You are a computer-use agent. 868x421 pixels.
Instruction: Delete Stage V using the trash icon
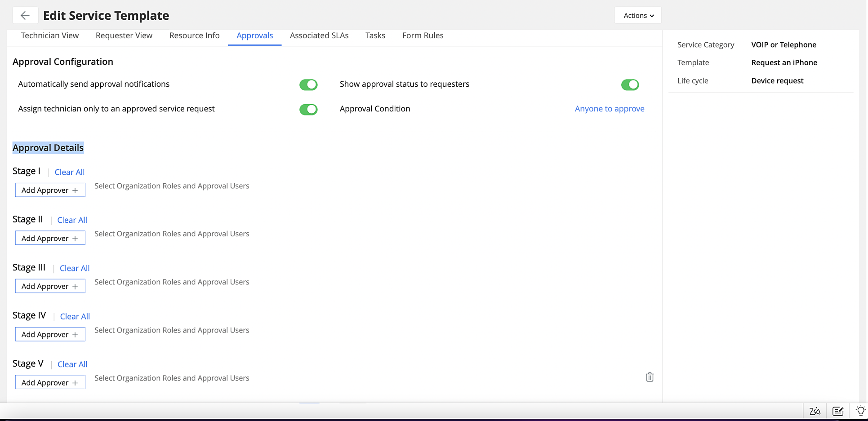[x=650, y=377]
